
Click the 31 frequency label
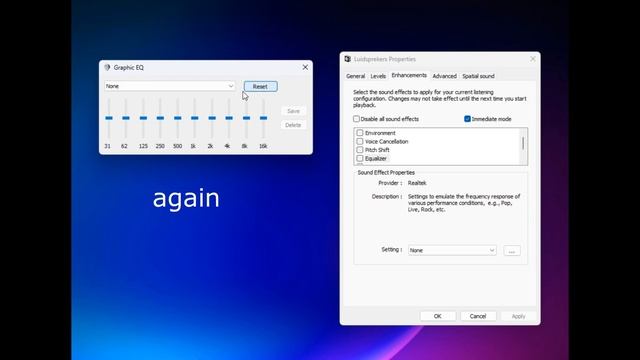(x=107, y=146)
